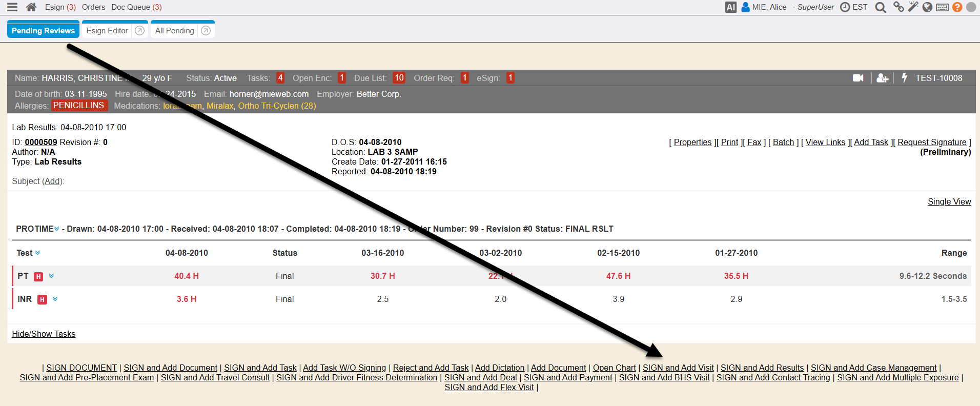Click the SIGN and Add Visit link

pos(678,368)
